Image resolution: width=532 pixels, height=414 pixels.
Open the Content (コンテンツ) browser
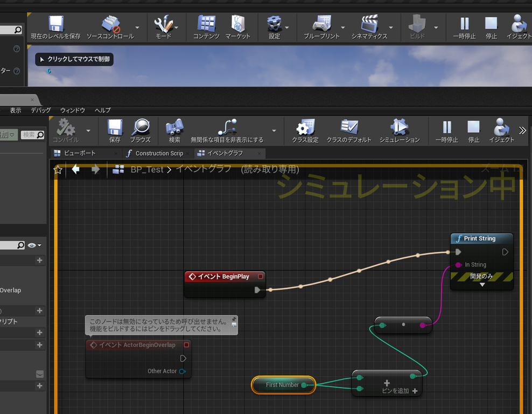pyautogui.click(x=206, y=27)
